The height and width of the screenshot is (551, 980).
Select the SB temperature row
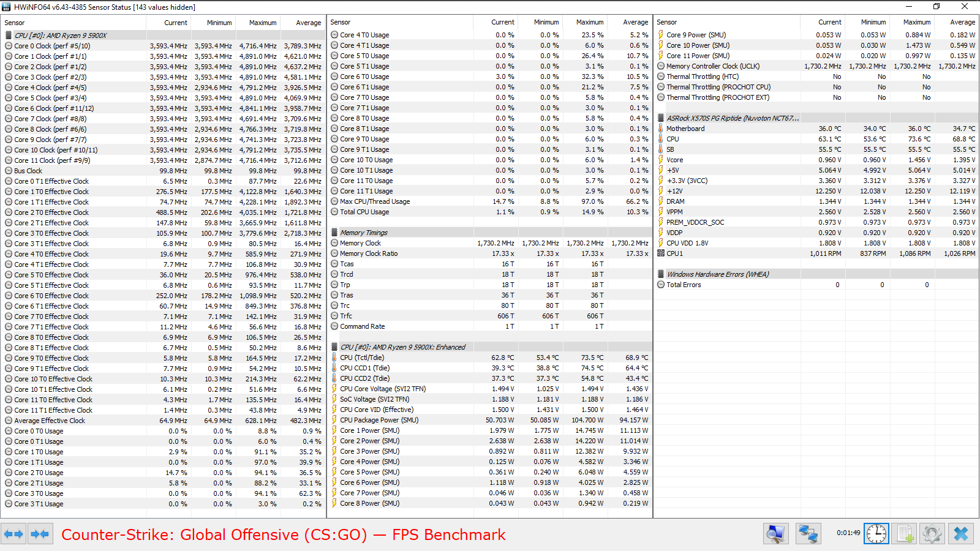point(816,149)
